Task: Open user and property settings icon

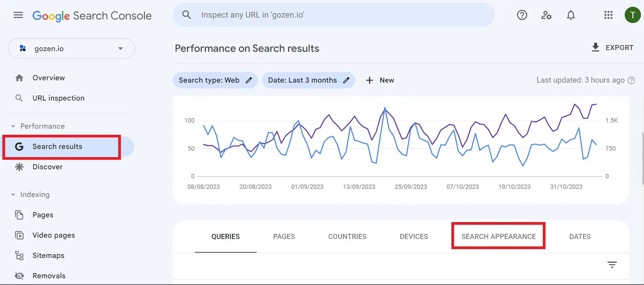Action: point(546,15)
